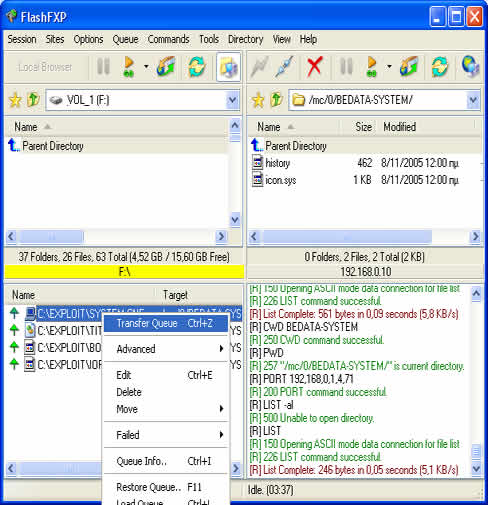Image resolution: width=488 pixels, height=505 pixels.
Task: Choose Delete from the context menu
Action: click(x=166, y=392)
